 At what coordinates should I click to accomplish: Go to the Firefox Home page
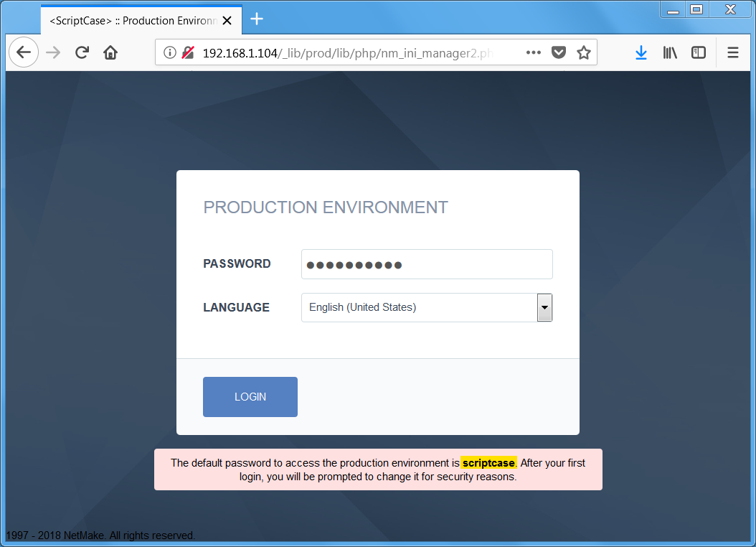[110, 52]
